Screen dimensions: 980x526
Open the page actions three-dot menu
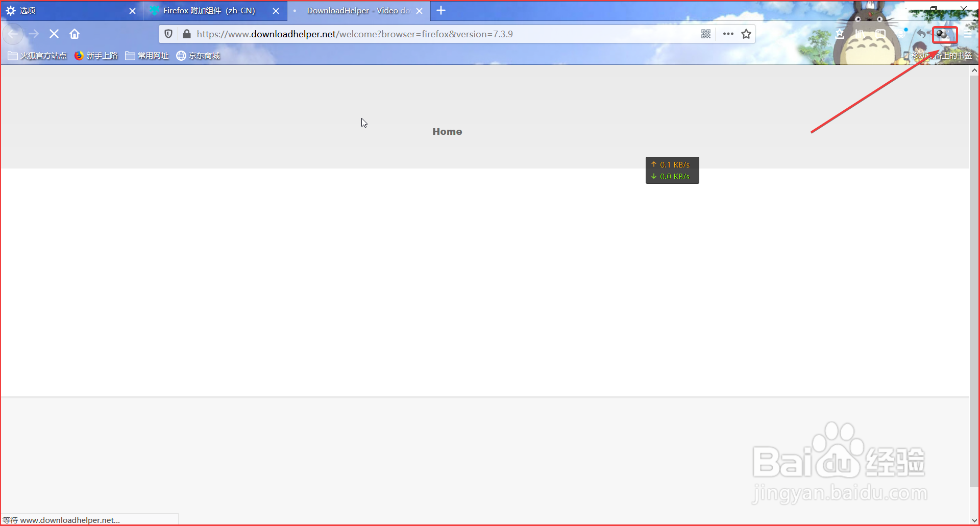pyautogui.click(x=728, y=34)
